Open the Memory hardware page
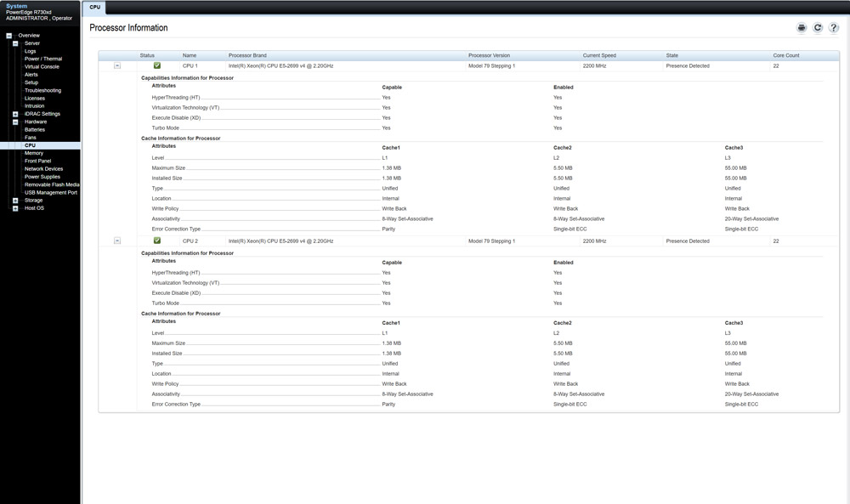 coord(32,153)
